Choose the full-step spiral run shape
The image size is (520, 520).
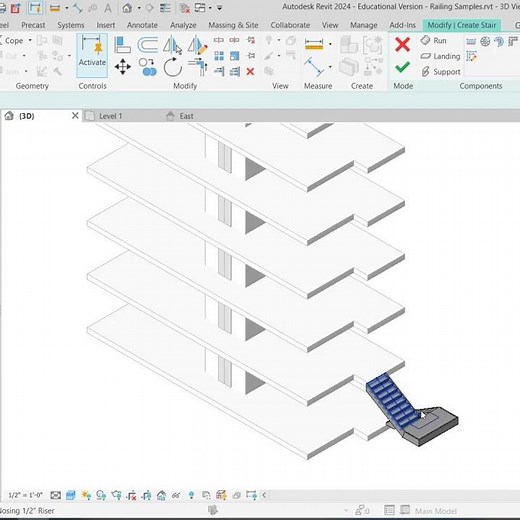pyautogui.click(x=485, y=41)
